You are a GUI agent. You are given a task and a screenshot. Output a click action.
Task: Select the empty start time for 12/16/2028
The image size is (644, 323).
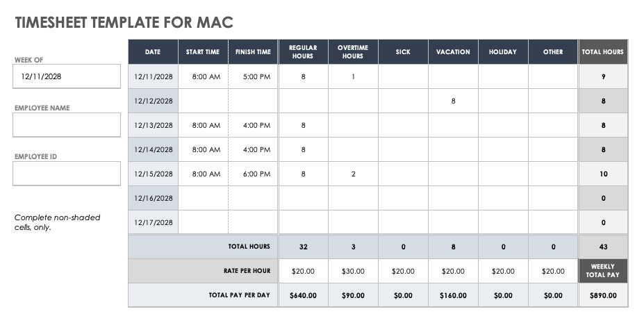(204, 199)
